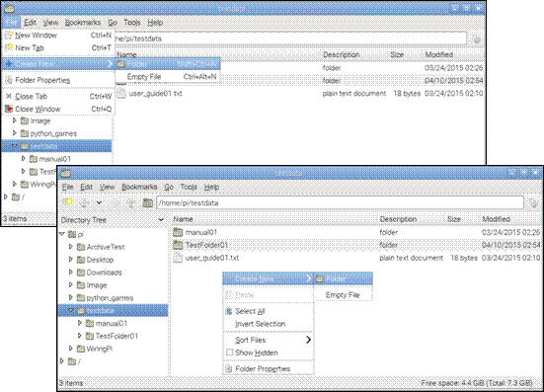Expand python_games in back window tree
Screen dimensions: 544x392
[x=15, y=133]
